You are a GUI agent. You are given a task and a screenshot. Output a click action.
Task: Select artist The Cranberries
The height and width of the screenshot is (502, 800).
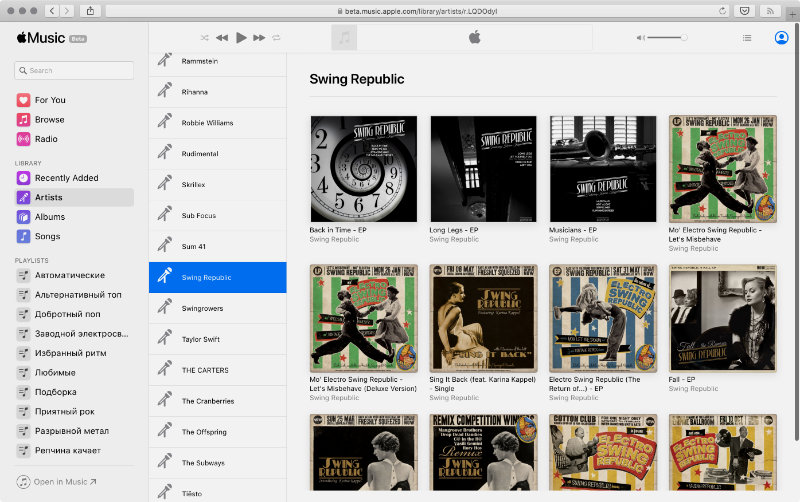point(218,401)
